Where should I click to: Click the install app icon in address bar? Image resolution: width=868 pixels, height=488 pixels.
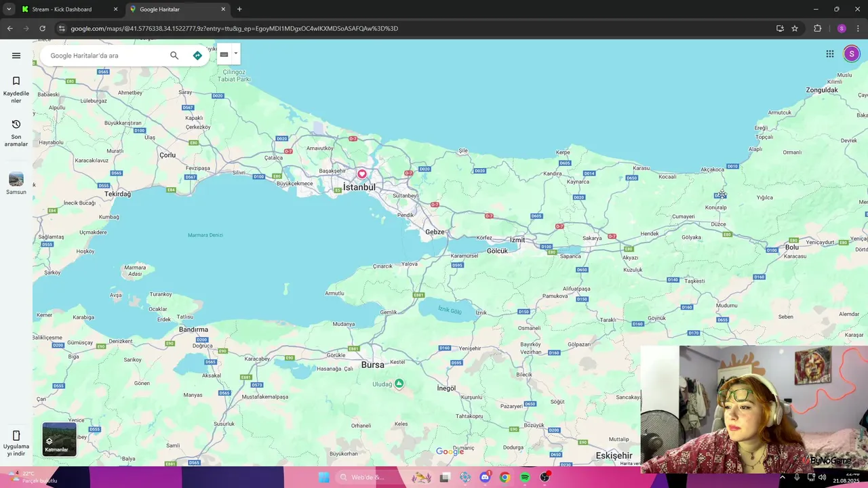click(x=780, y=28)
